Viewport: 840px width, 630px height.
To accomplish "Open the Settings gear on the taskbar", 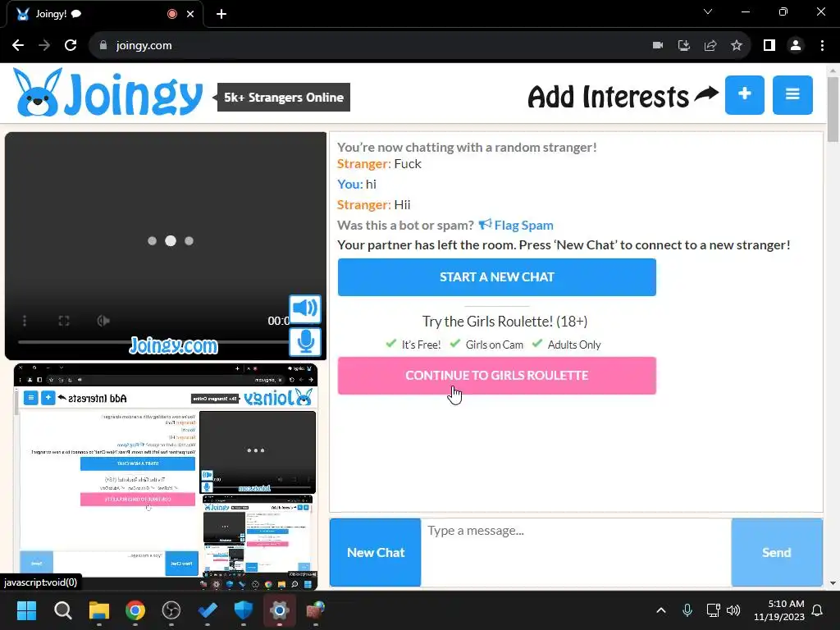I will point(279,610).
